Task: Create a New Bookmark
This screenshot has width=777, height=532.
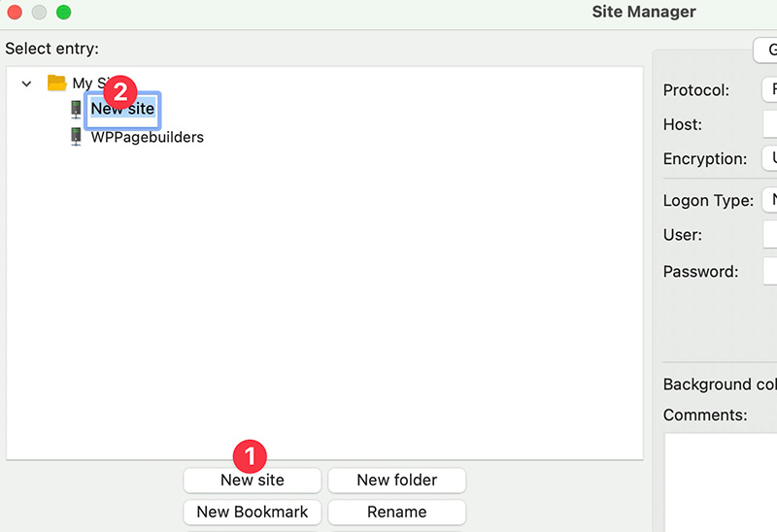Action: pyautogui.click(x=252, y=512)
